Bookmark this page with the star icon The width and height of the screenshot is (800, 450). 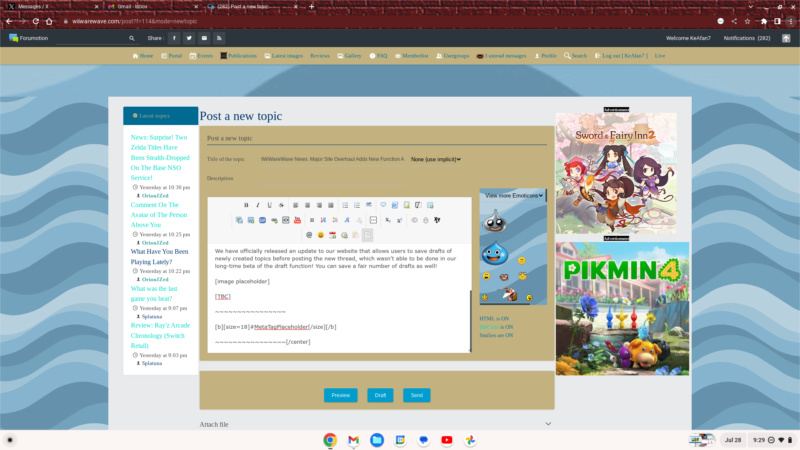coord(747,21)
